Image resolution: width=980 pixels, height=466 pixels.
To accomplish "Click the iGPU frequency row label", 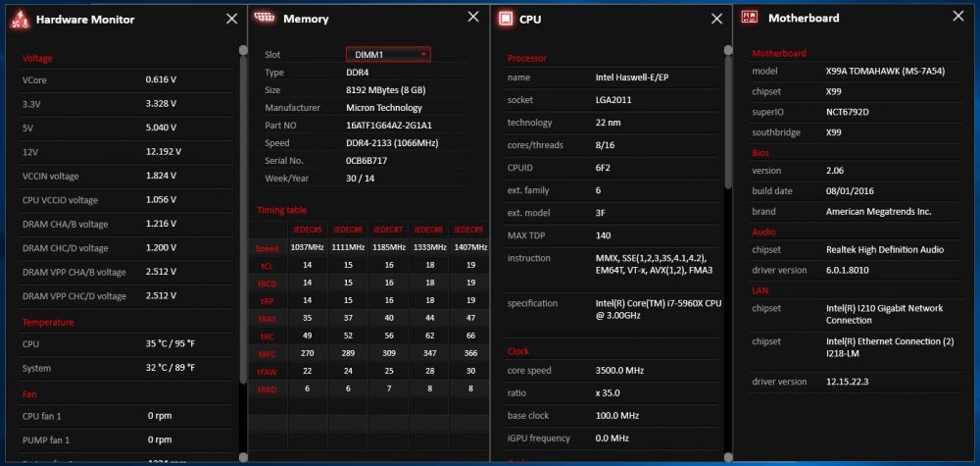I will (x=538, y=438).
